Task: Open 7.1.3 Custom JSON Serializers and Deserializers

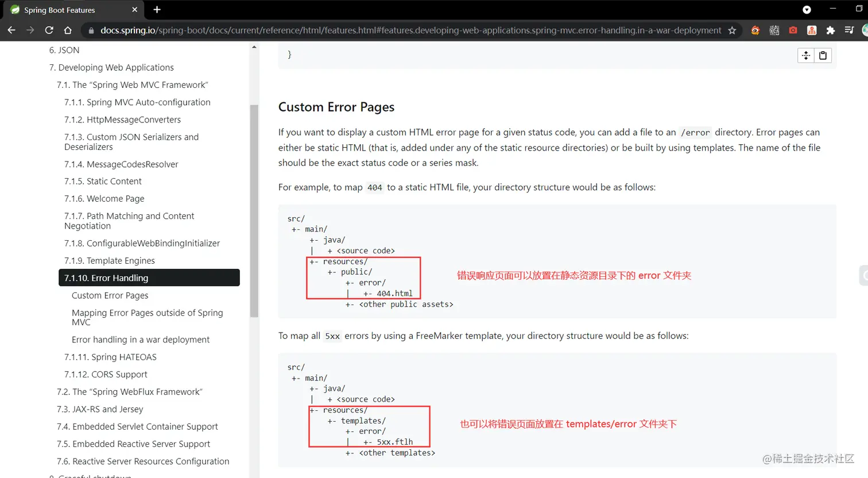Action: [131, 142]
